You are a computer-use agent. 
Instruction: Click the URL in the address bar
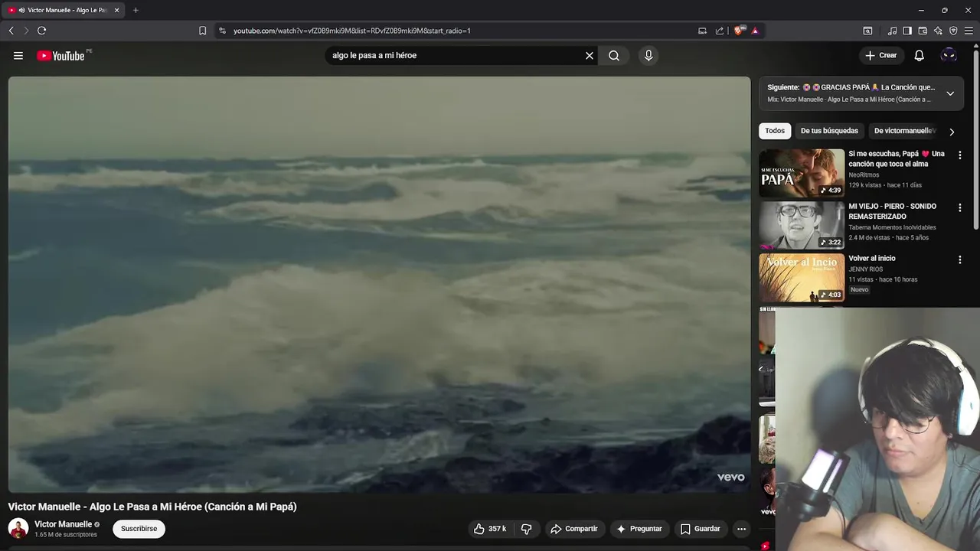(x=351, y=31)
